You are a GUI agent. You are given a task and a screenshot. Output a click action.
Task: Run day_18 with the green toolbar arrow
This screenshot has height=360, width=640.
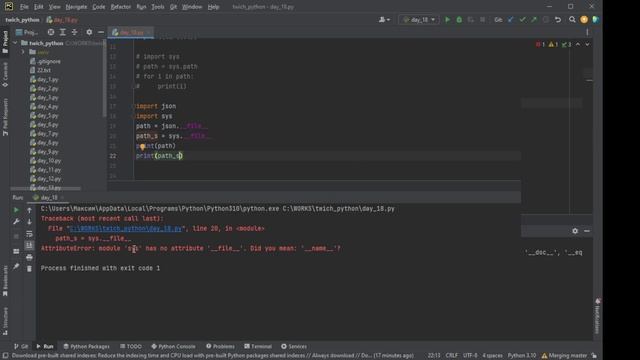447,20
